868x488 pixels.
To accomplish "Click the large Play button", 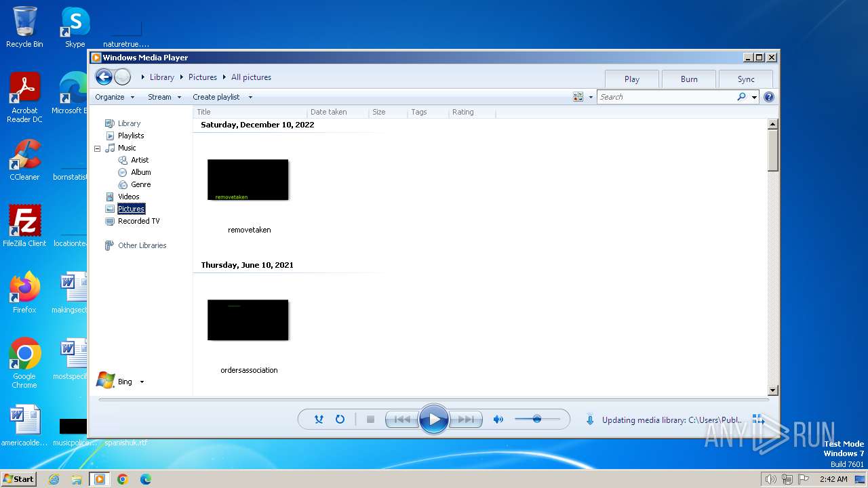I will (x=434, y=420).
